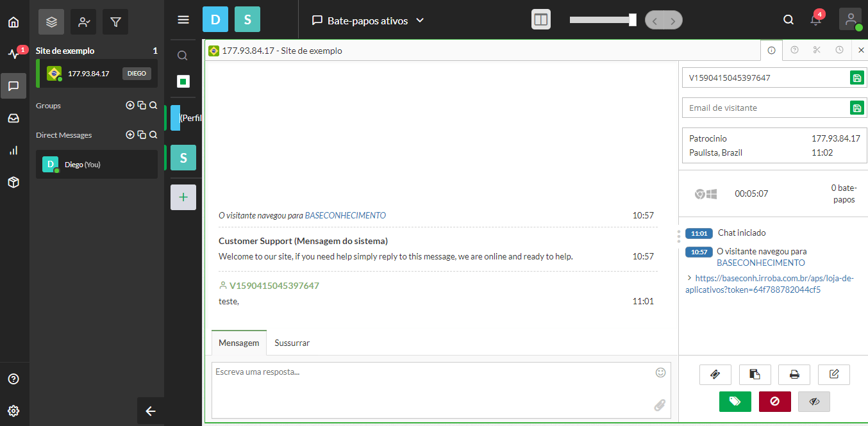Search Direct Messages with magnifier icon
This screenshot has width=868, height=426.
pyautogui.click(x=153, y=135)
